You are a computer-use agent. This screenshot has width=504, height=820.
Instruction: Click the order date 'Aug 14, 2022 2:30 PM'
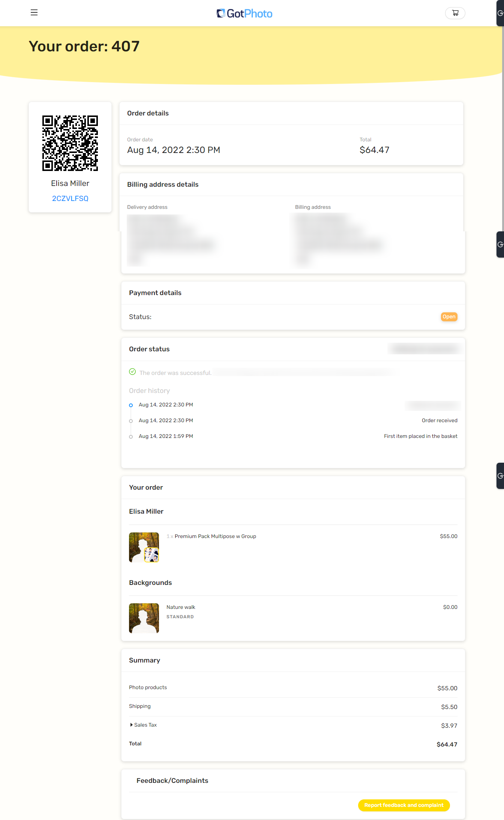click(x=174, y=150)
